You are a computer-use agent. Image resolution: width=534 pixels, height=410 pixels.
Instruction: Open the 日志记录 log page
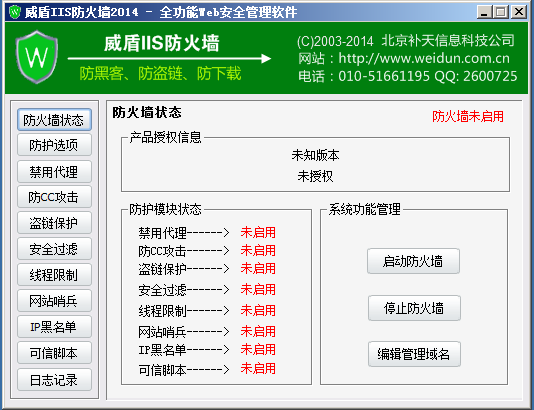54,379
